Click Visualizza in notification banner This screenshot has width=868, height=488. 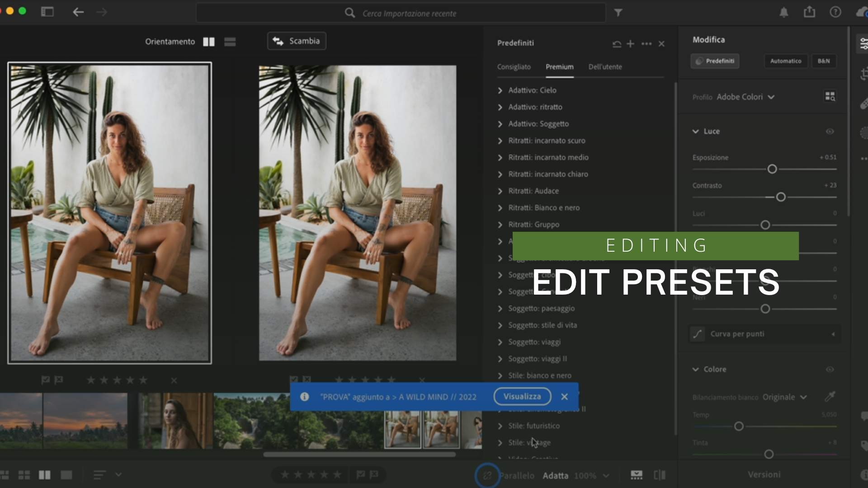(x=522, y=396)
